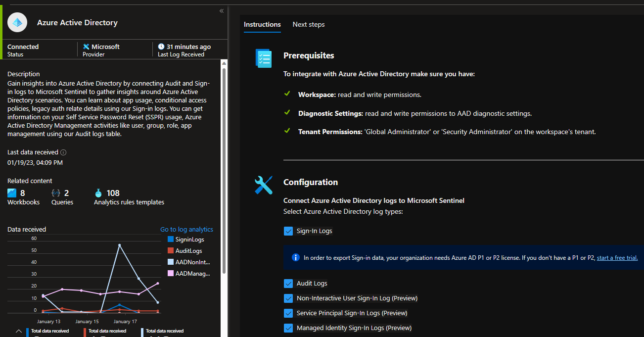
Task: Click the Related content heading
Action: coord(30,181)
